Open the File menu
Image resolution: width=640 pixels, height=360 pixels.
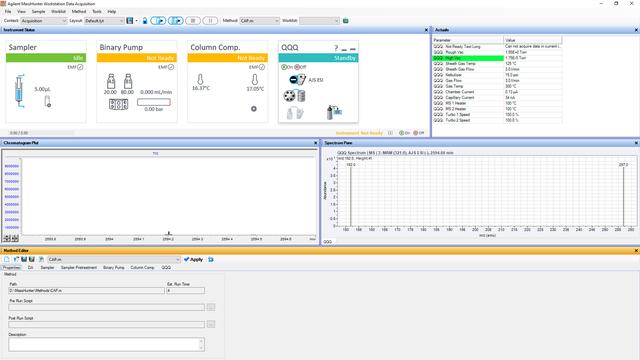pyautogui.click(x=8, y=11)
